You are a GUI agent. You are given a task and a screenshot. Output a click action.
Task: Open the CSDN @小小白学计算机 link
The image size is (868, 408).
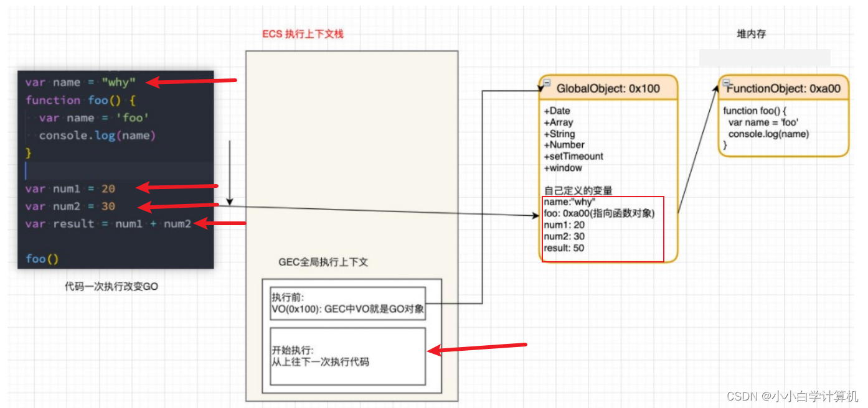click(793, 396)
